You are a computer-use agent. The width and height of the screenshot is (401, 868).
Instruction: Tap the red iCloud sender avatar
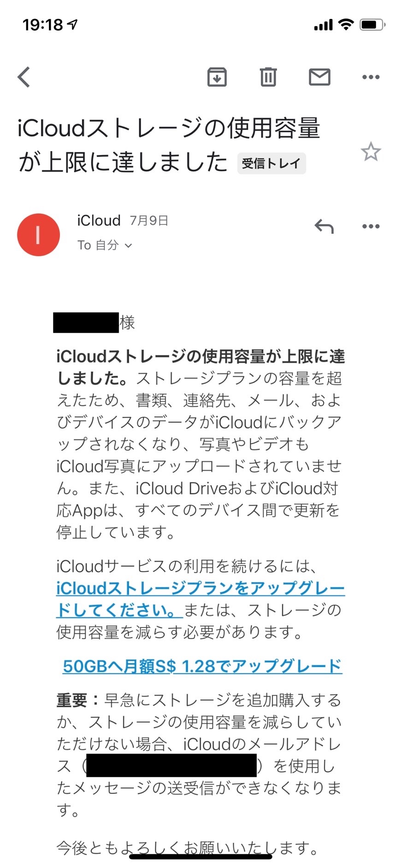[38, 235]
